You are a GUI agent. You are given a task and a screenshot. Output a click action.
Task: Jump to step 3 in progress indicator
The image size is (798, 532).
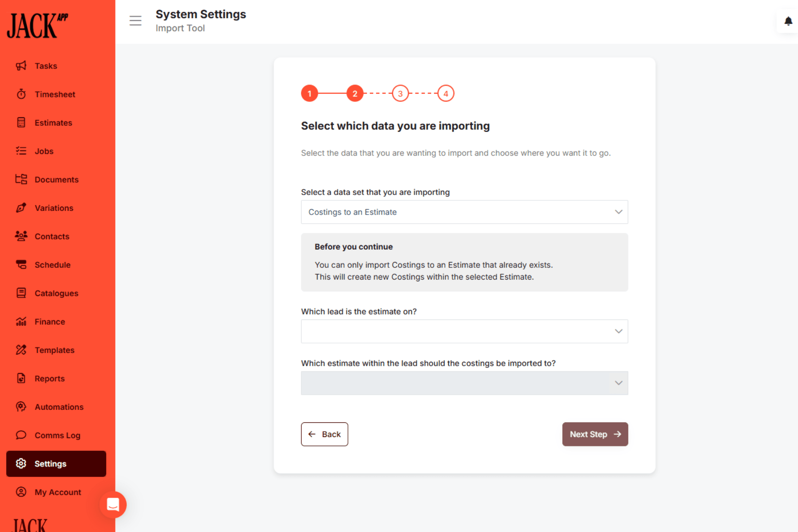pyautogui.click(x=400, y=93)
